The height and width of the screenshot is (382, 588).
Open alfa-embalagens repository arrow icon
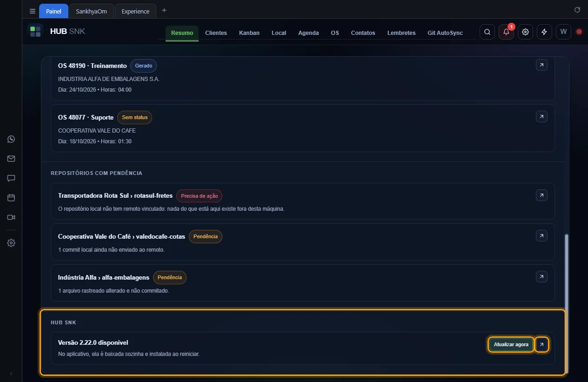tap(541, 277)
